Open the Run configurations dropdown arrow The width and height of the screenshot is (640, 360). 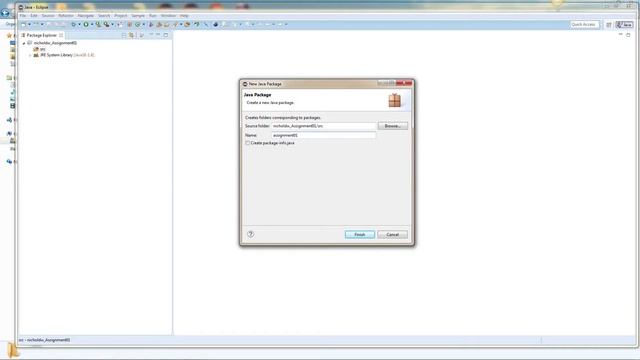click(92, 24)
